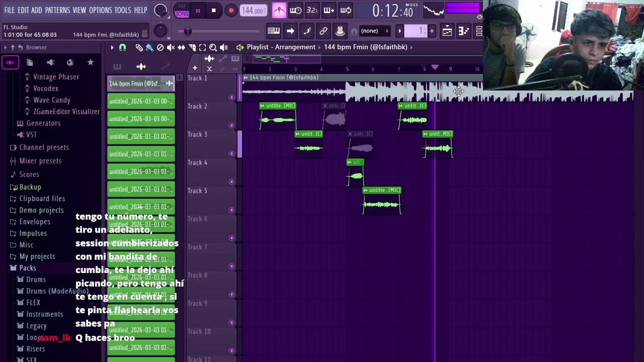The height and width of the screenshot is (362, 644).
Task: Toggle the metronome button
Action: coord(279,10)
